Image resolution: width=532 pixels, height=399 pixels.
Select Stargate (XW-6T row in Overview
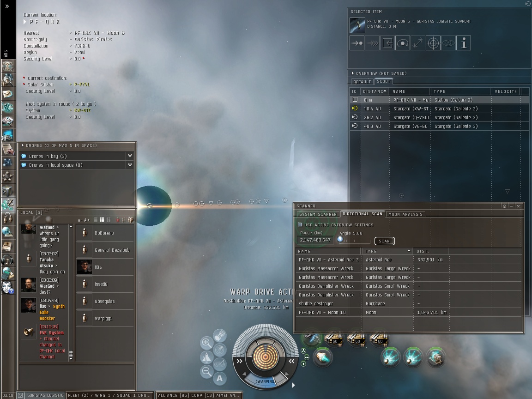coord(439,109)
